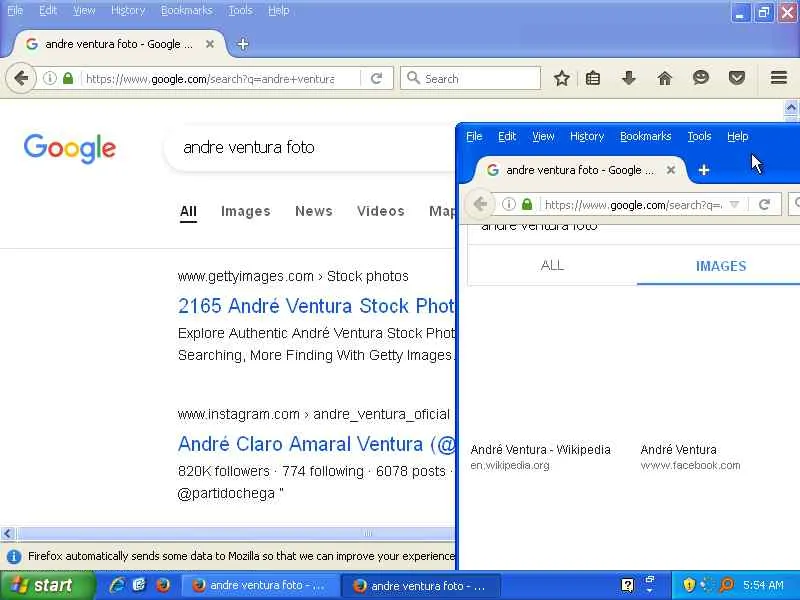800x600 pixels.
Task: Click Windows Start button
Action: click(47, 586)
